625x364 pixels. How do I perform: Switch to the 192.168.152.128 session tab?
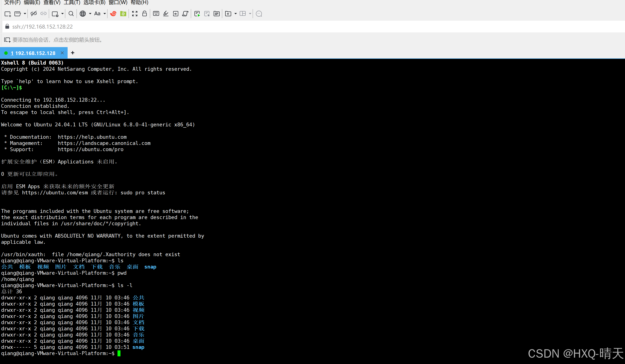(x=33, y=53)
